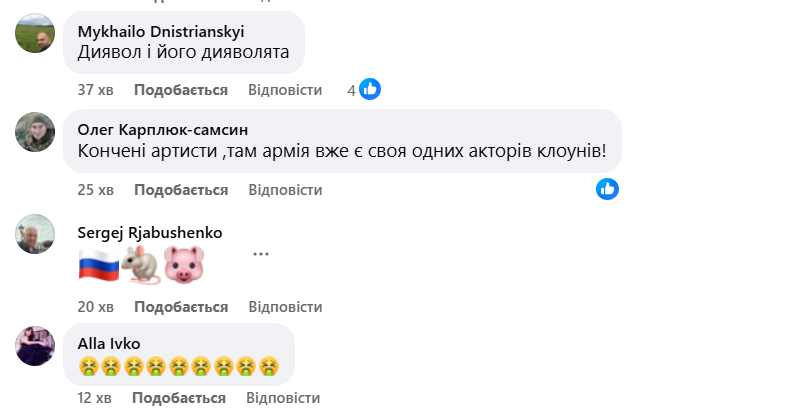
Task: Reply to Sergej Rjabushenko's comment
Action: pyautogui.click(x=285, y=306)
